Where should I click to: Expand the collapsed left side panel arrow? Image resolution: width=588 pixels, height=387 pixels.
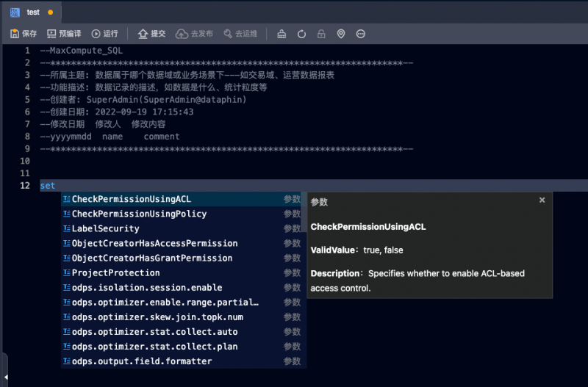tap(3, 365)
